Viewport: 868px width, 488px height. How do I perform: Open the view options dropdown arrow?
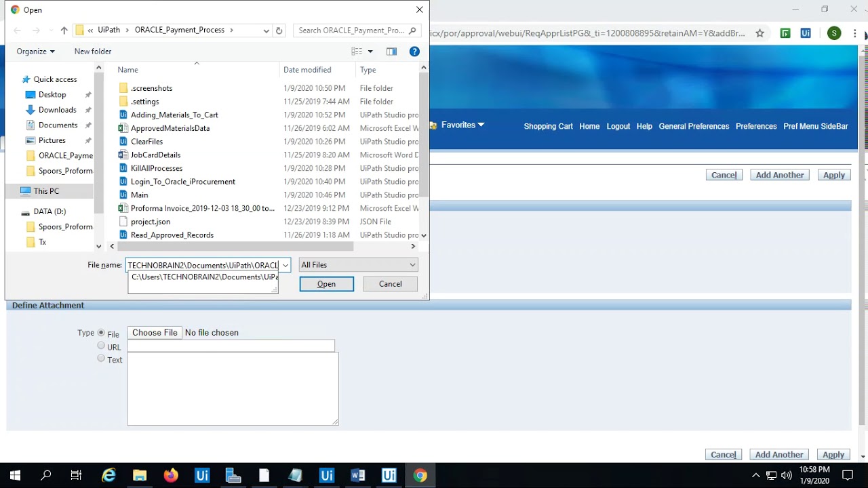pyautogui.click(x=370, y=52)
